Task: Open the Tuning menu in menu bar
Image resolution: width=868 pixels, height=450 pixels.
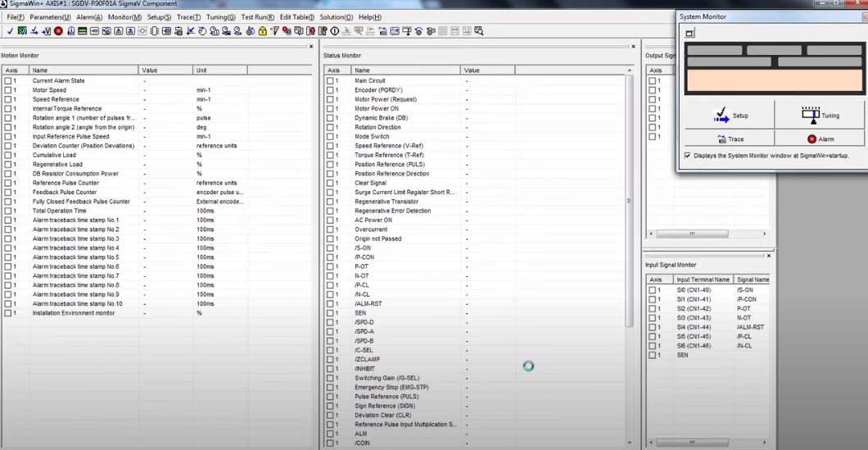Action: 220,17
